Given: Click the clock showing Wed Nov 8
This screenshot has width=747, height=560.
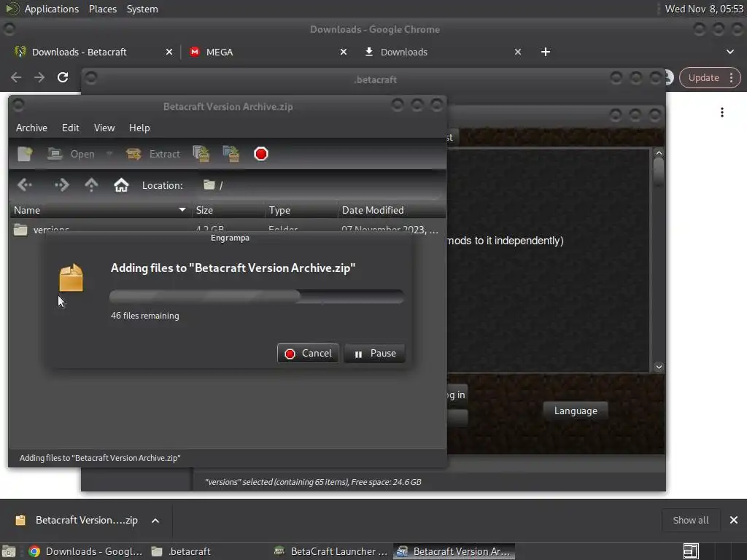Looking at the screenshot, I should click(x=704, y=9).
